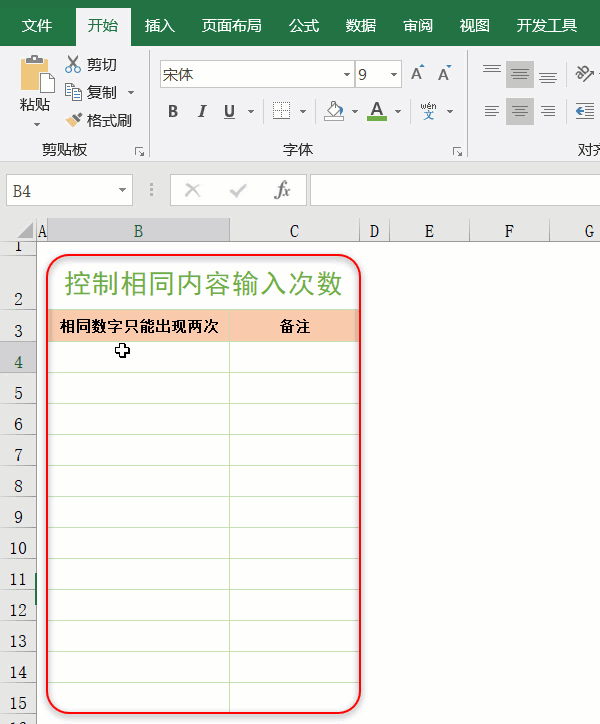The height and width of the screenshot is (724, 600).
Task: Click the formula bar input
Action: tap(455, 190)
